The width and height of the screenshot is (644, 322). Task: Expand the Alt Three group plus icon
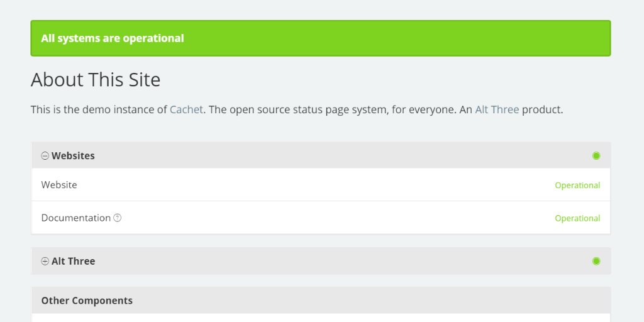pyautogui.click(x=45, y=261)
